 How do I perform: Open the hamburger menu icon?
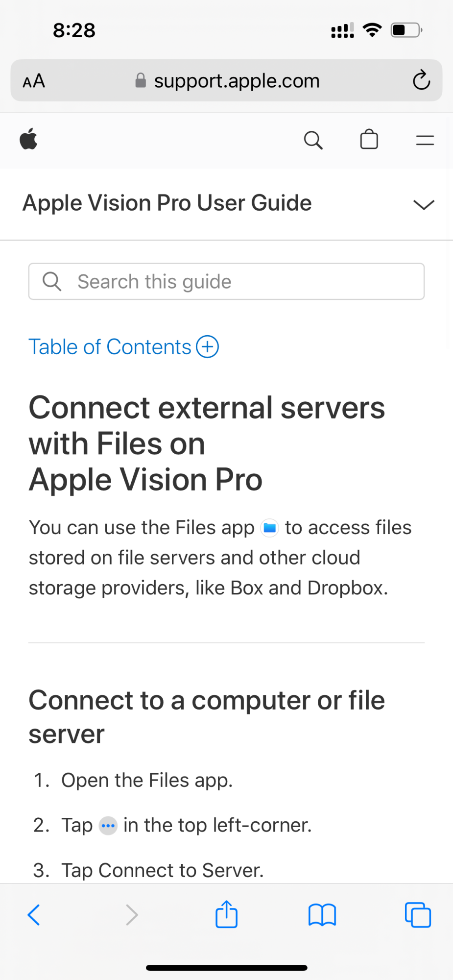tap(425, 141)
